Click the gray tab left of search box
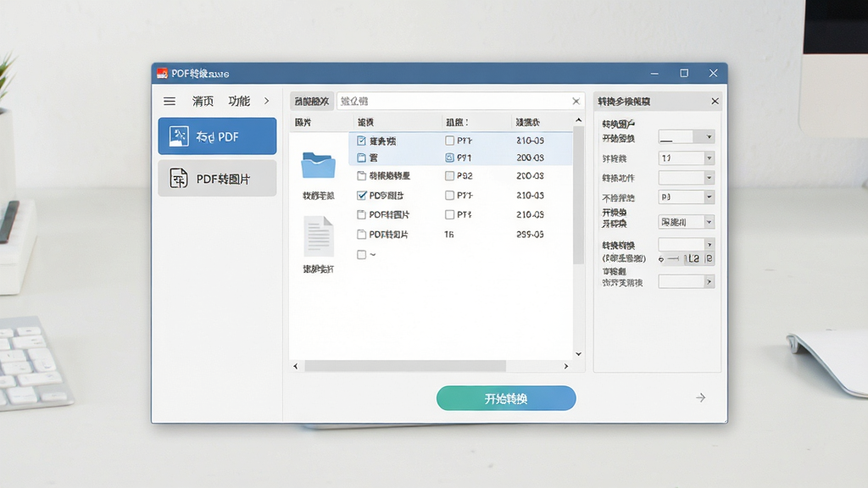The image size is (868, 488). (312, 102)
